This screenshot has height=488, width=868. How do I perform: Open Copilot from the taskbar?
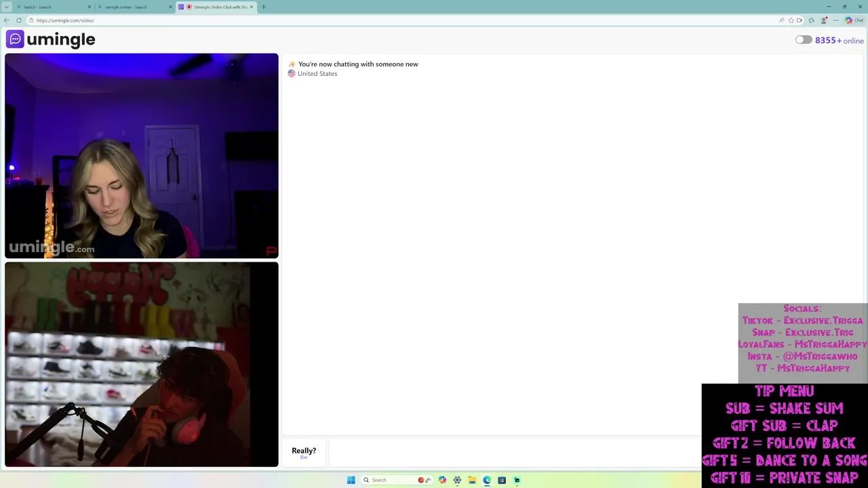(442, 480)
